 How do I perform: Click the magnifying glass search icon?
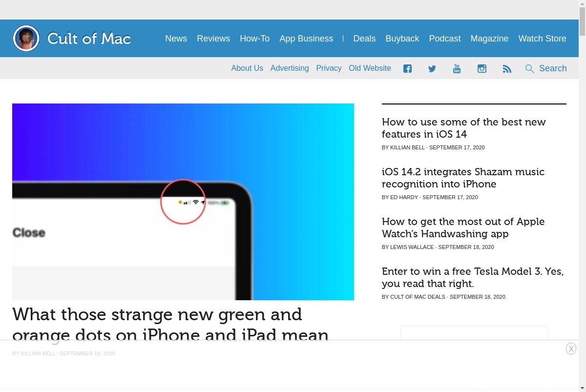(x=530, y=69)
